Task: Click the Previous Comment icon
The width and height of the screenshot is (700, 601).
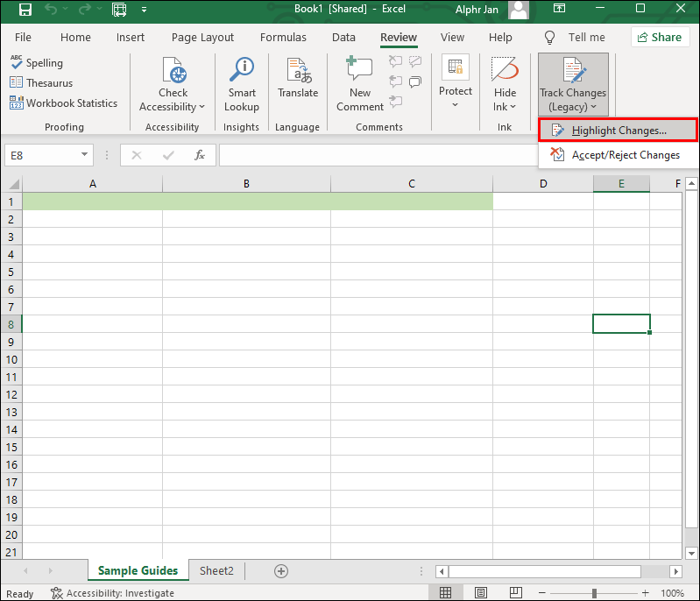Action: pyautogui.click(x=395, y=81)
